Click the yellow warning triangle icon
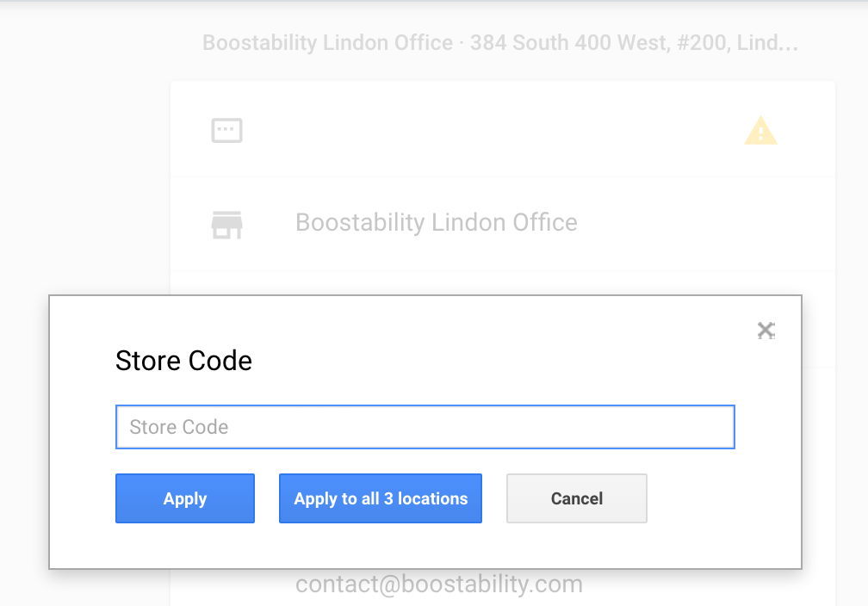 click(x=760, y=131)
